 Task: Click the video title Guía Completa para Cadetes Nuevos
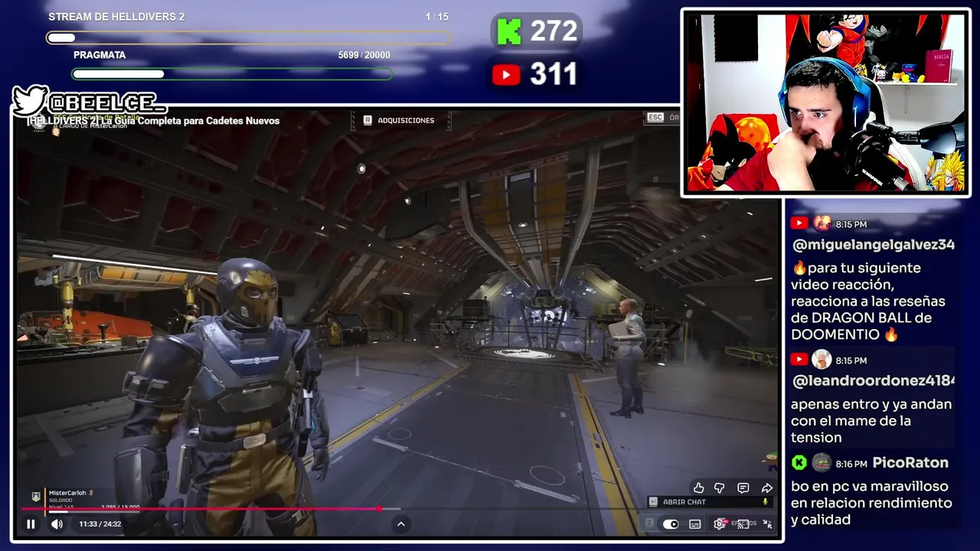coord(154,121)
